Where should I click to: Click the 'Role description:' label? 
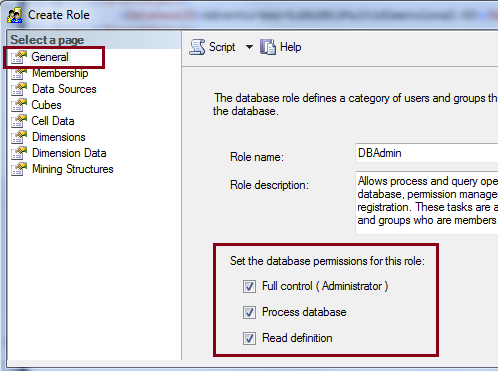269,185
